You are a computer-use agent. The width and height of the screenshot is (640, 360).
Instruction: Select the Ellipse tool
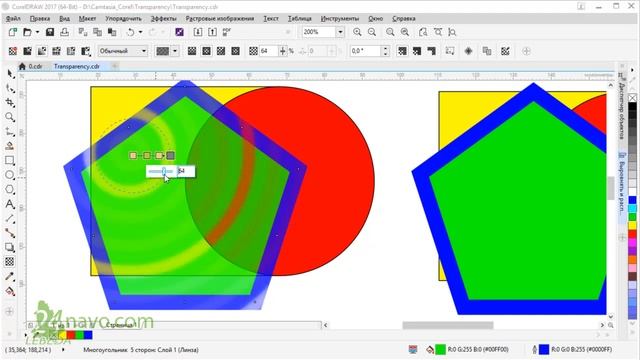[x=10, y=175]
